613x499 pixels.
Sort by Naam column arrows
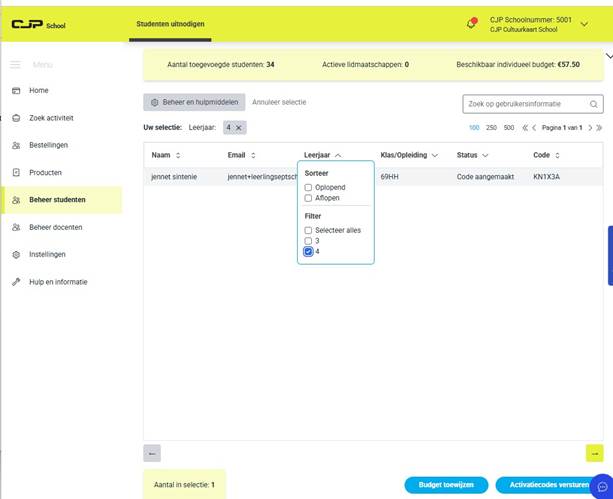click(178, 155)
